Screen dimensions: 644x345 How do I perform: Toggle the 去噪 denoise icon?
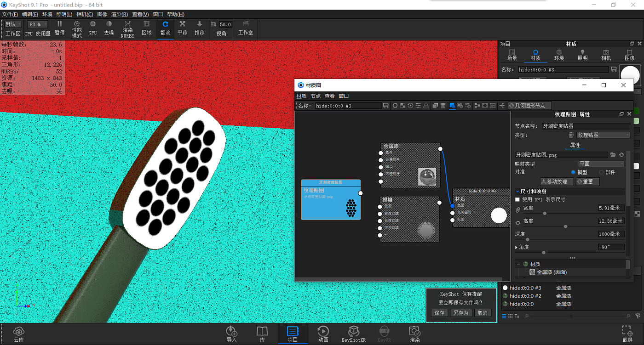(109, 28)
